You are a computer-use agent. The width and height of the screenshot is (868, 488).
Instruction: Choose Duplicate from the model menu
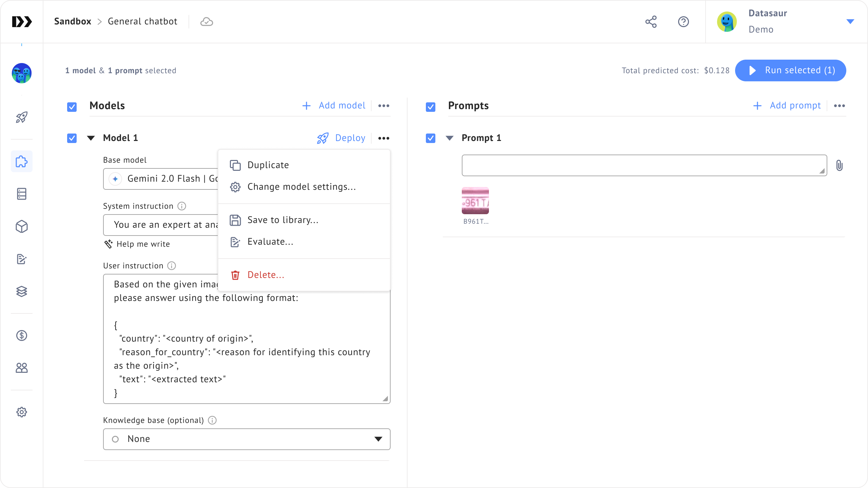tap(268, 165)
